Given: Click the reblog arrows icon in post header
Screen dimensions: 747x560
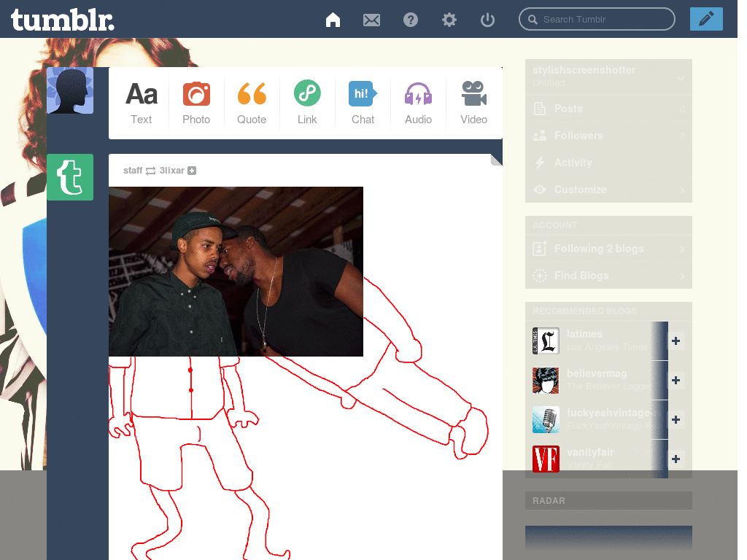Looking at the screenshot, I should (x=150, y=171).
